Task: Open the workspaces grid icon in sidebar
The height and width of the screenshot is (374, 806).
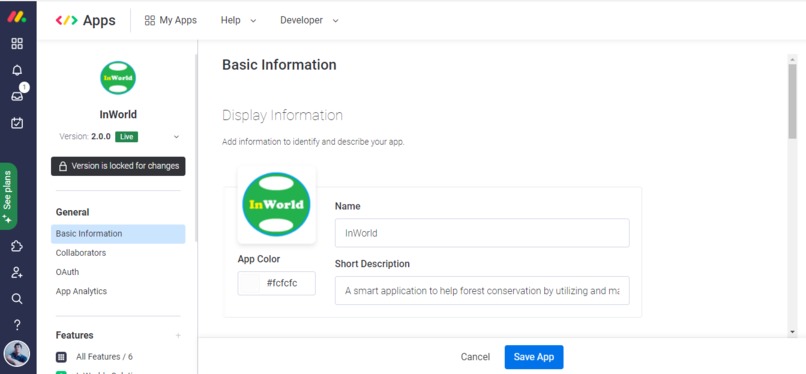Action: click(x=17, y=43)
